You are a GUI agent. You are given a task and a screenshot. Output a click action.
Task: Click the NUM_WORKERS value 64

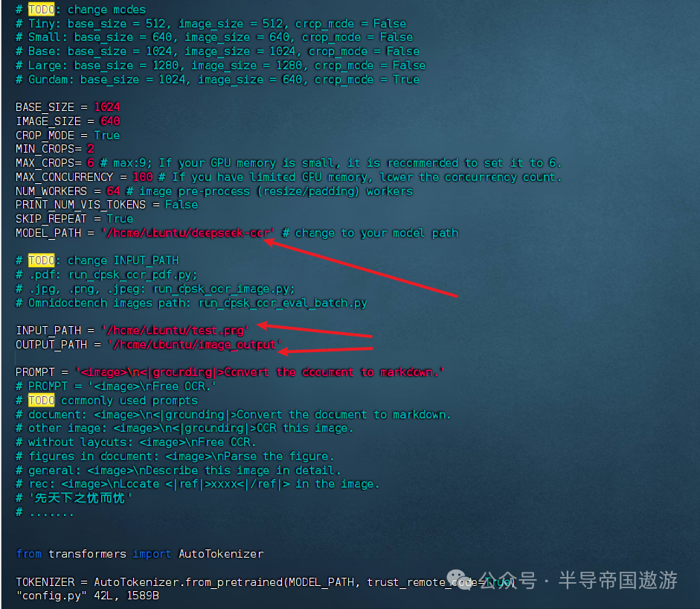pyautogui.click(x=113, y=191)
